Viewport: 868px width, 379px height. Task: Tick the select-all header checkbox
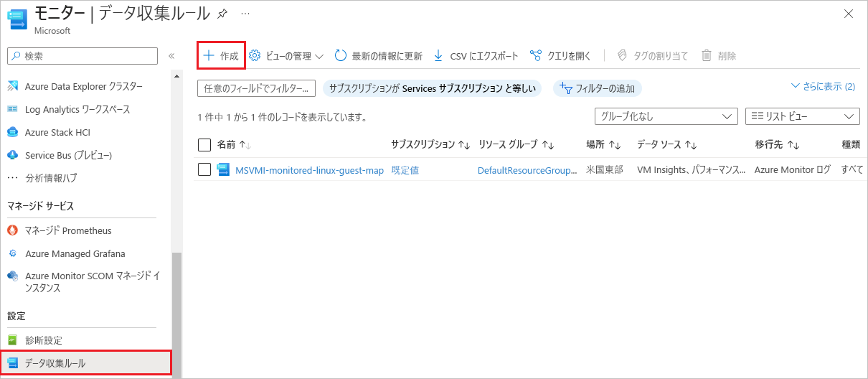(x=204, y=145)
